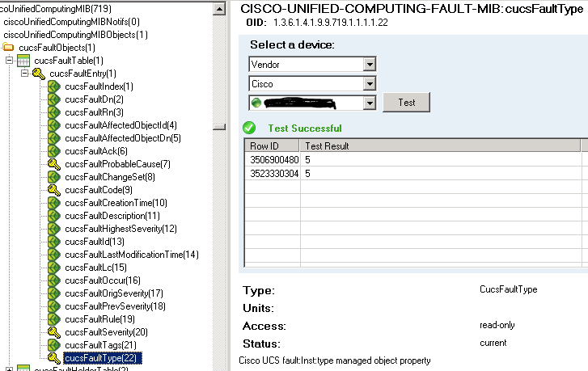Image resolution: width=588 pixels, height=371 pixels.
Task: Select the cucsFaultCode(9) tree item
Action: click(99, 190)
